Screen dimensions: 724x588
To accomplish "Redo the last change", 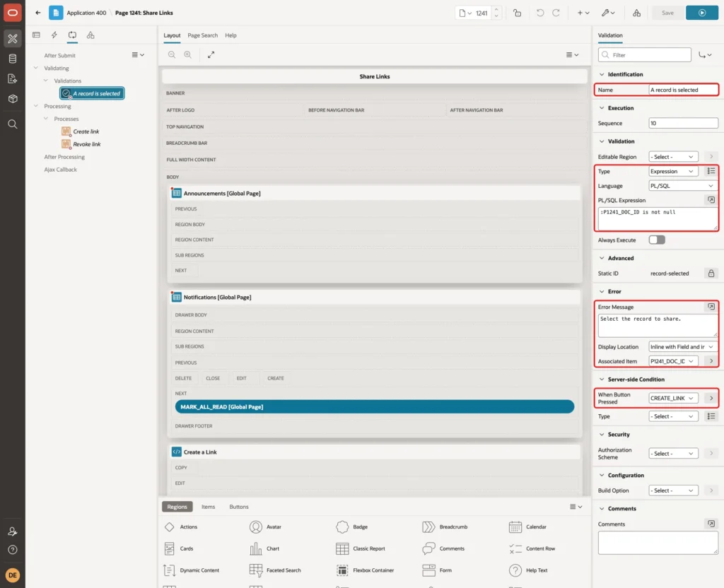I will [x=556, y=13].
